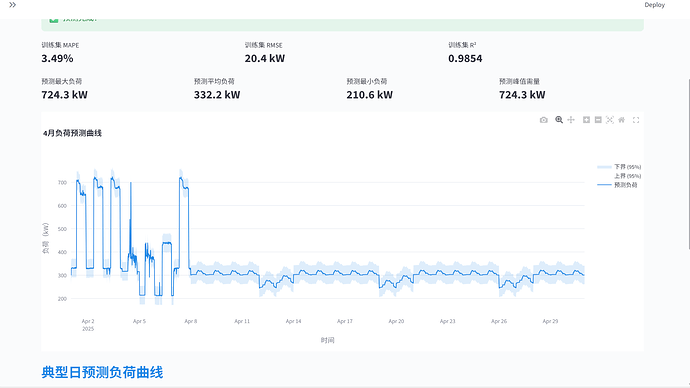
Task: Click the 0.9854 R² value
Action: 465,59
